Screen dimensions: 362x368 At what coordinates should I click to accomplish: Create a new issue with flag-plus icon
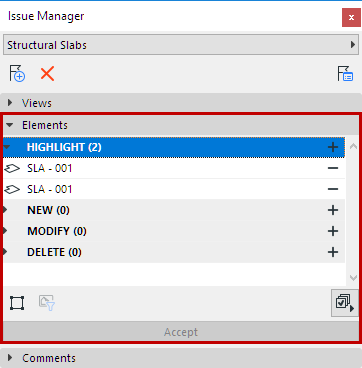click(x=17, y=74)
